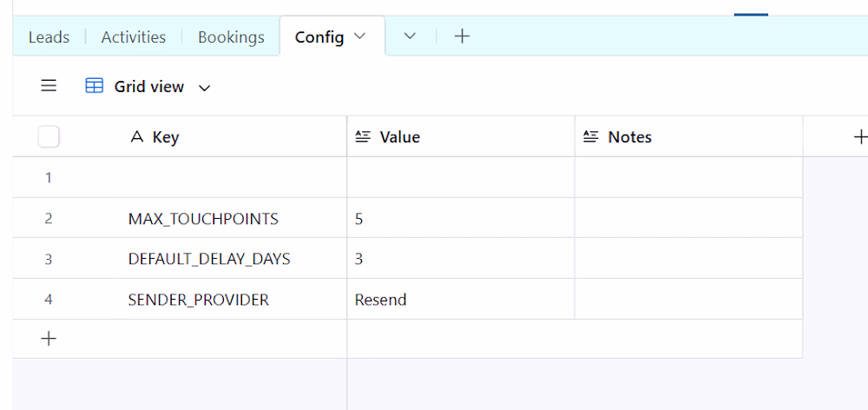Click the plus icon to add a row
Screen dimensions: 868x410
click(49, 339)
